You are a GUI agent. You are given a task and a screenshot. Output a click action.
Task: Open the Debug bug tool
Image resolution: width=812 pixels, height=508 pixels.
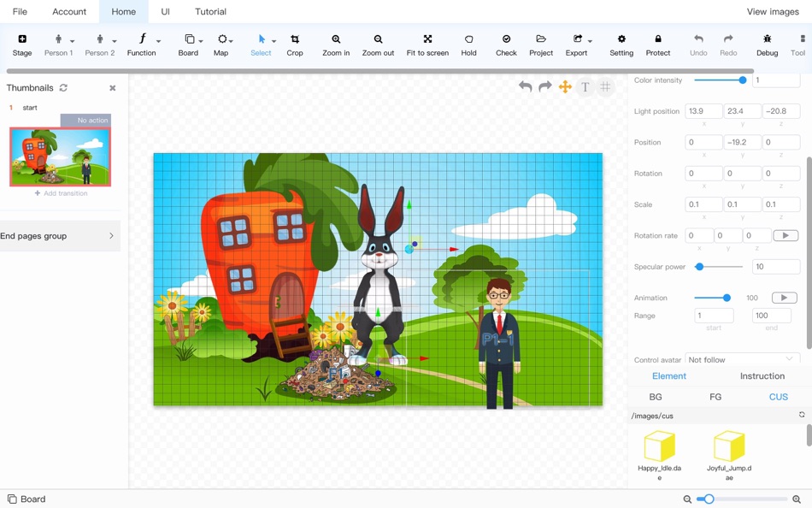pyautogui.click(x=768, y=45)
